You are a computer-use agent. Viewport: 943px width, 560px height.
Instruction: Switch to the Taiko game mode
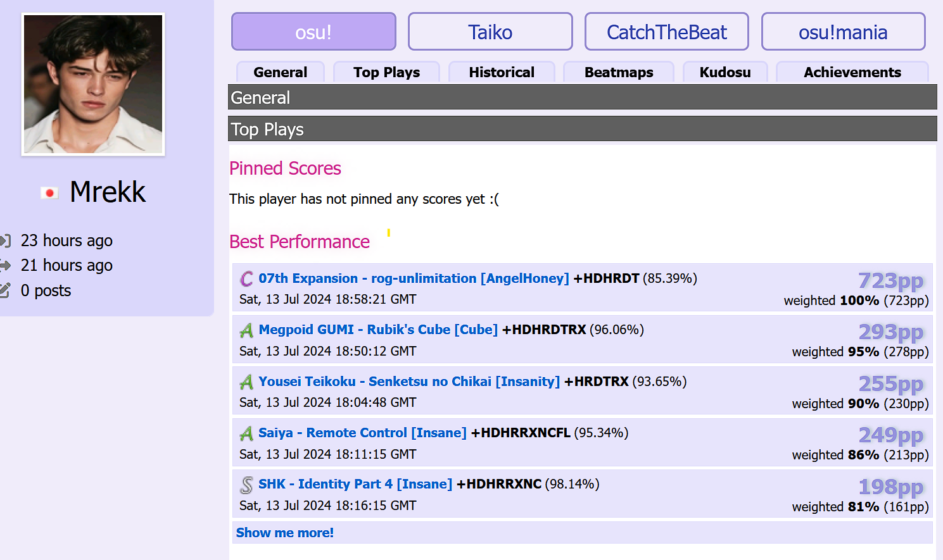pos(490,32)
